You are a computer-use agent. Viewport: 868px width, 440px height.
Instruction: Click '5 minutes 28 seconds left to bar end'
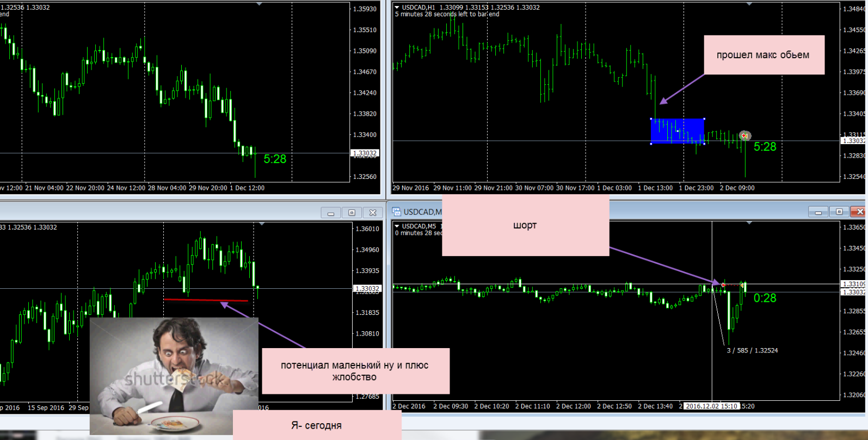point(447,14)
